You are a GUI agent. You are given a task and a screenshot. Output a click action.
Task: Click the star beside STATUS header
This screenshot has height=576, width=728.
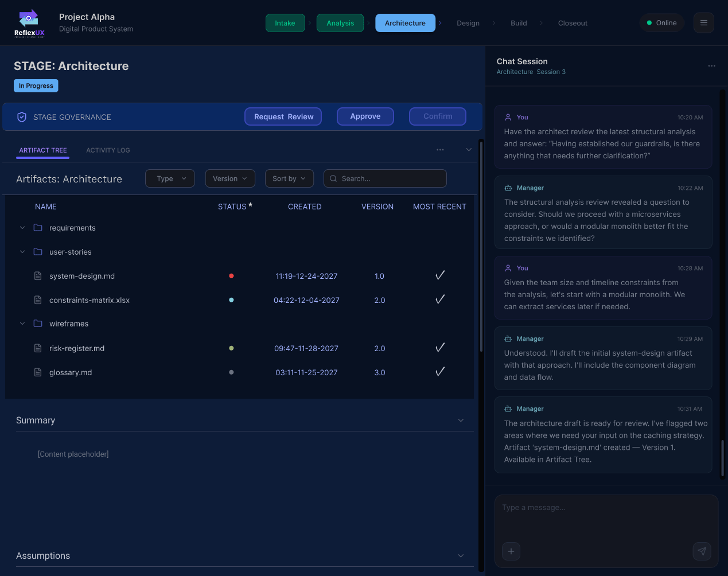pos(251,205)
